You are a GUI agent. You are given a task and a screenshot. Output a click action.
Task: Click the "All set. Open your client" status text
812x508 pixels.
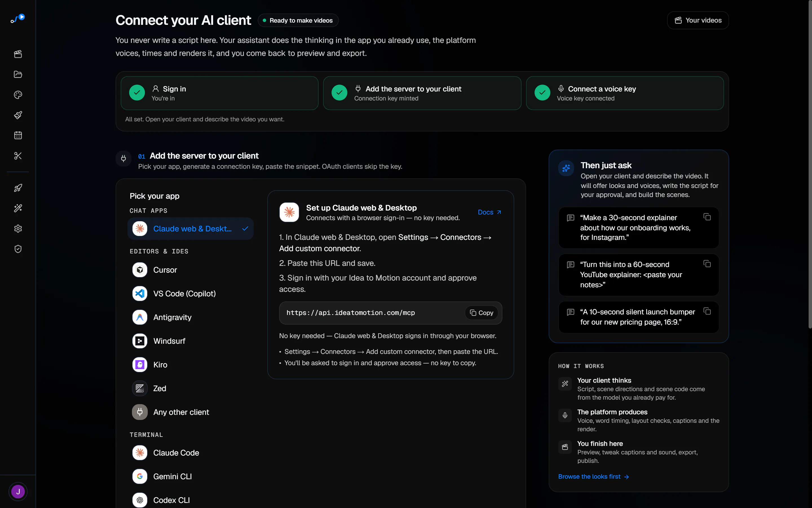point(205,119)
